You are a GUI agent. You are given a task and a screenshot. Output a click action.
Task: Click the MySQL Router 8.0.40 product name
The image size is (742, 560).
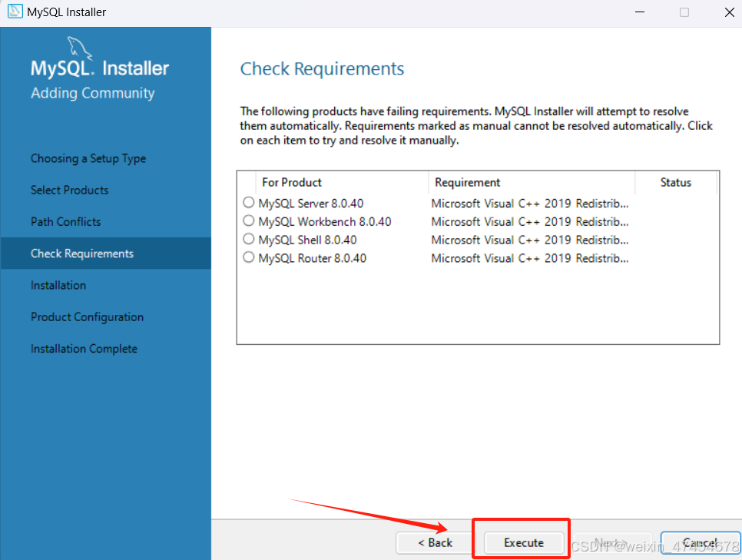coord(313,258)
